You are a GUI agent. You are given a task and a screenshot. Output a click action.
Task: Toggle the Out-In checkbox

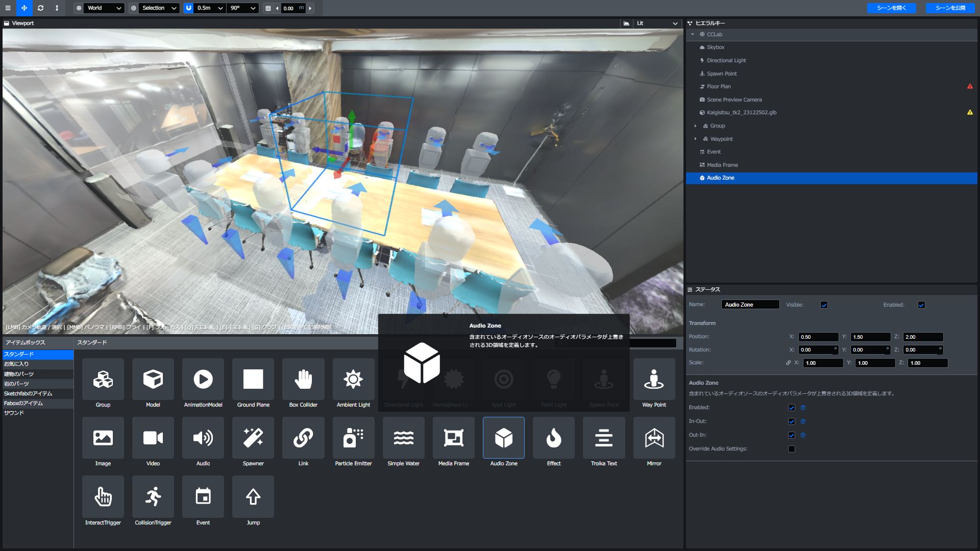(x=791, y=435)
